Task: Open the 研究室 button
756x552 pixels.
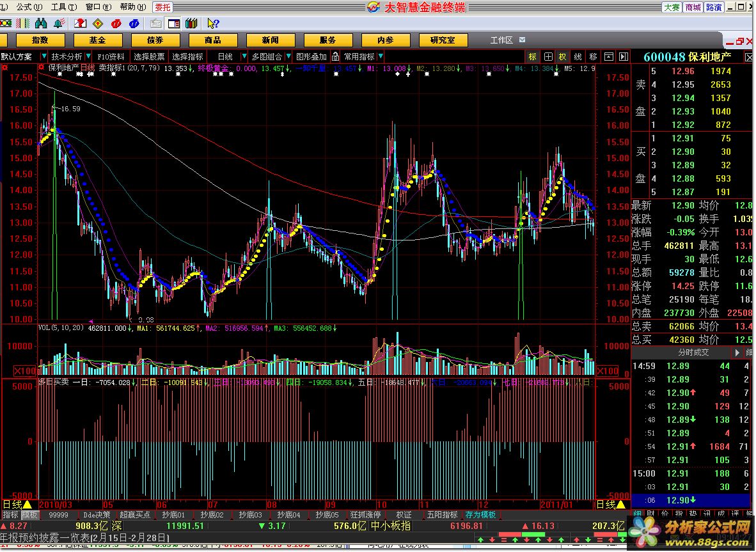Action: (x=443, y=40)
